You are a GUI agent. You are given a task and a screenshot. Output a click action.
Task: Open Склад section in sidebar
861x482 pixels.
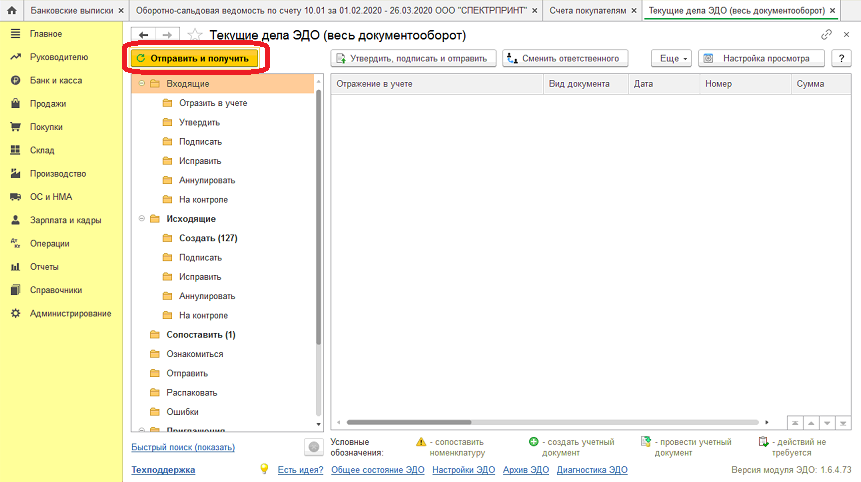(x=42, y=150)
